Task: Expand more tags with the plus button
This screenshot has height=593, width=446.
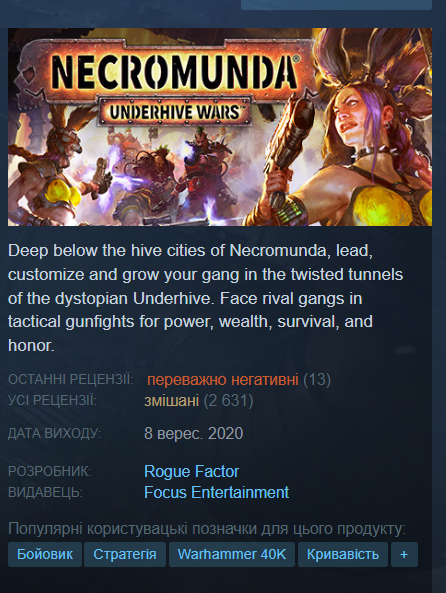Action: (x=404, y=554)
